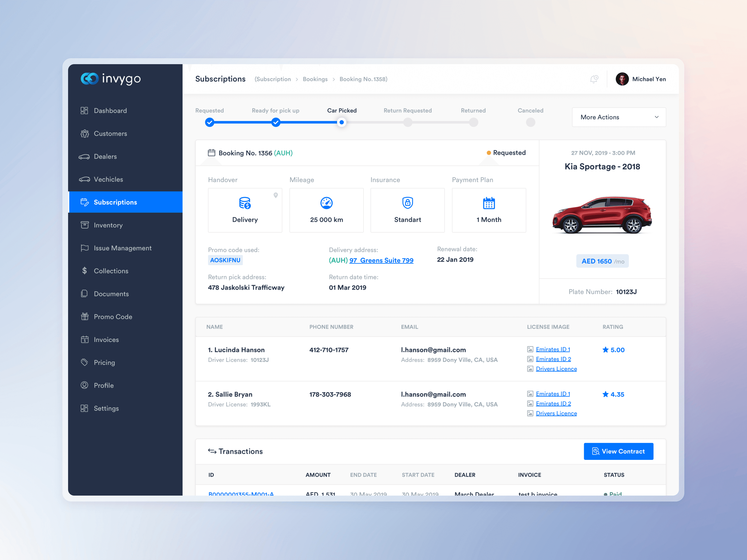Select the Promo Code section
The image size is (747, 560).
coord(113,316)
